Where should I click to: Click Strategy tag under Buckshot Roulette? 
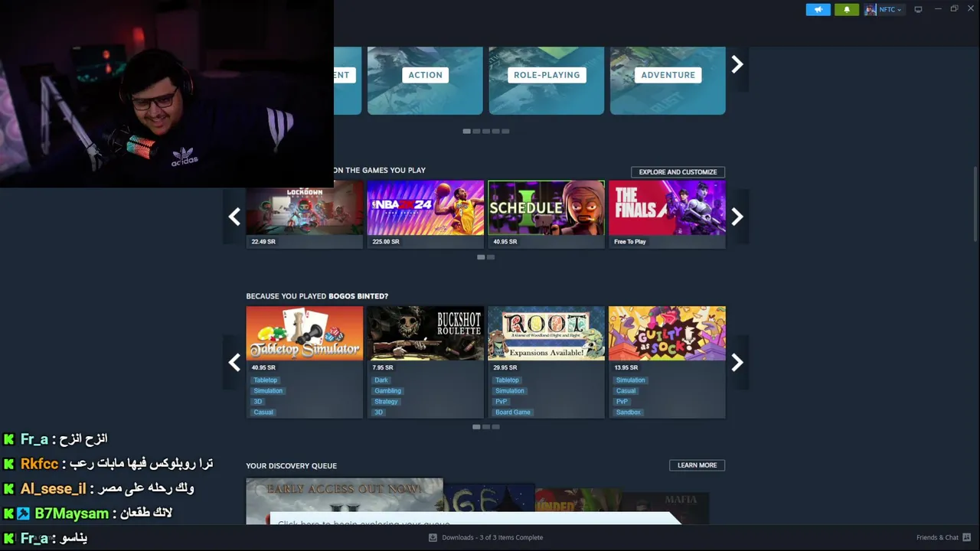386,401
